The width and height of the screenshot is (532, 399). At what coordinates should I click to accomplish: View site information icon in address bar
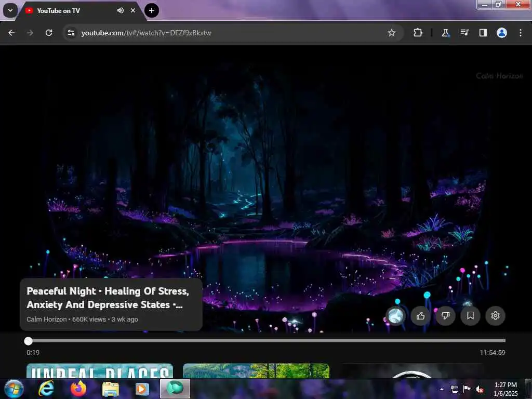pyautogui.click(x=71, y=33)
